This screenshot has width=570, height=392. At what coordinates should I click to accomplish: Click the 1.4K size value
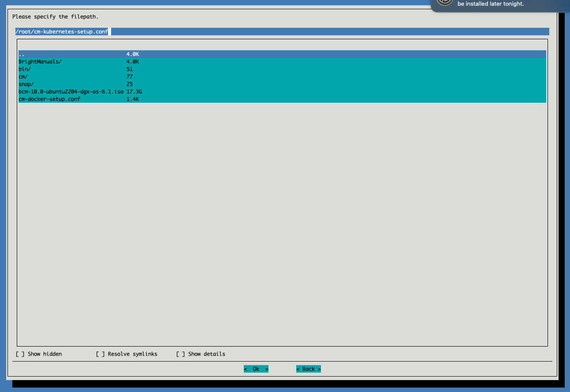coord(133,99)
